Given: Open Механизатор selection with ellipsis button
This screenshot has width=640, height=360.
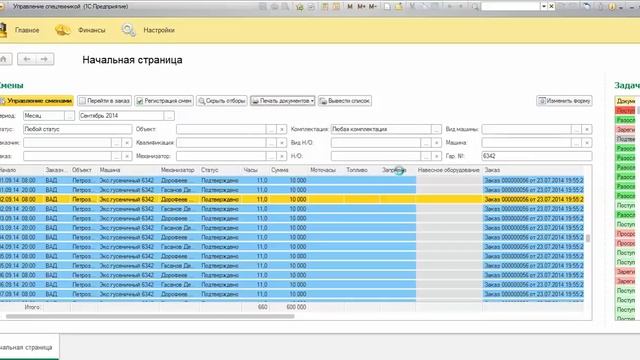Looking at the screenshot, I should (271, 156).
